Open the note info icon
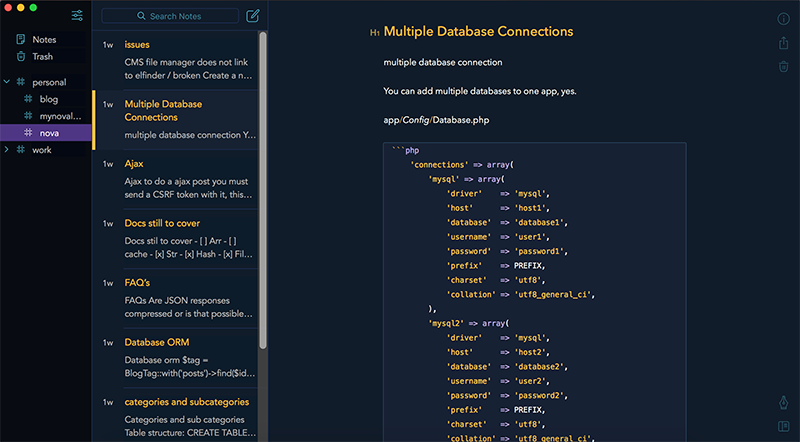This screenshot has width=800, height=442. pos(783,19)
